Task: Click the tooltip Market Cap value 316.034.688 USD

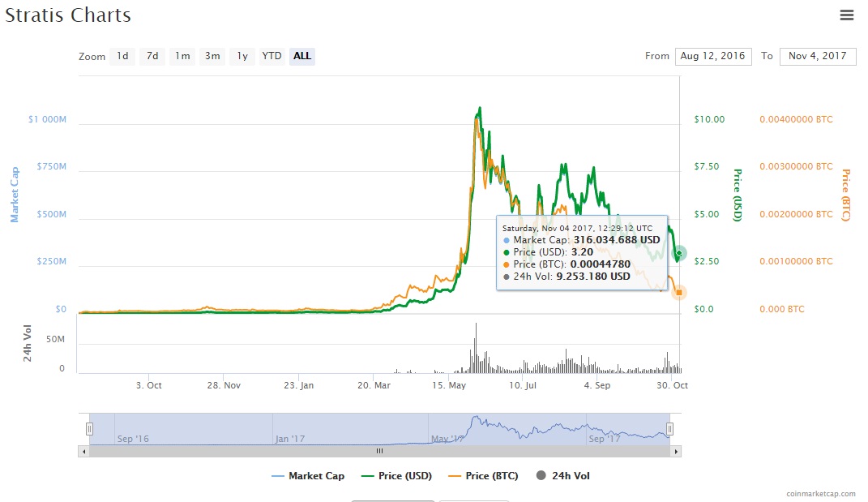Action: [617, 240]
